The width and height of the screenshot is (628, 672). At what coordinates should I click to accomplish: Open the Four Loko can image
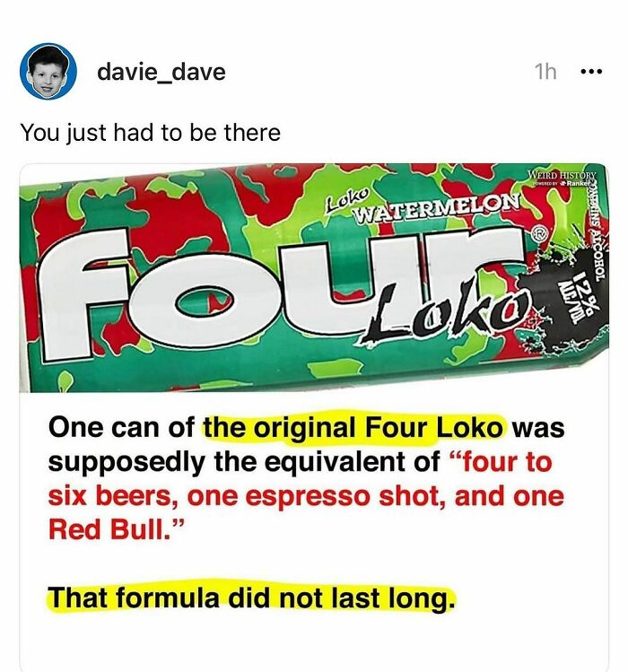pos(314,278)
